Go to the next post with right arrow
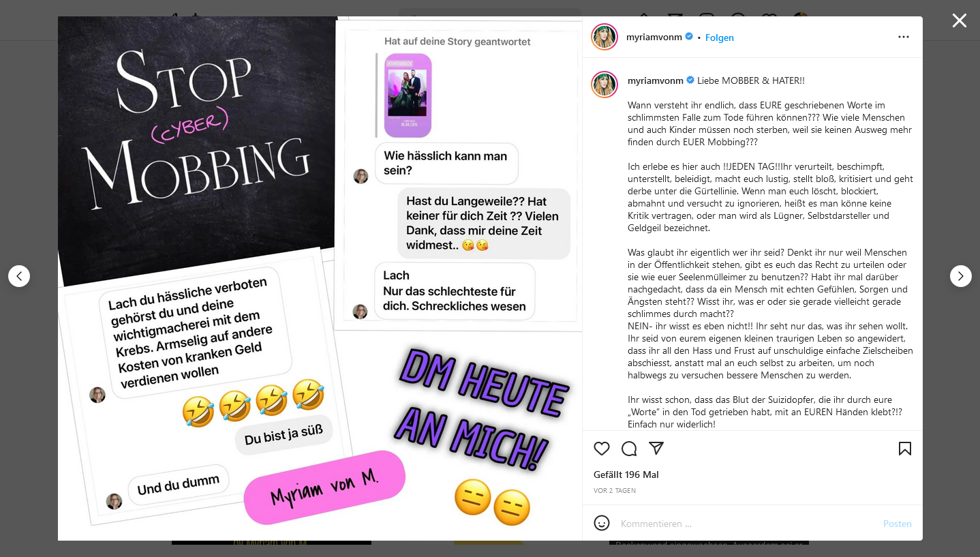The image size is (980, 557). [961, 276]
